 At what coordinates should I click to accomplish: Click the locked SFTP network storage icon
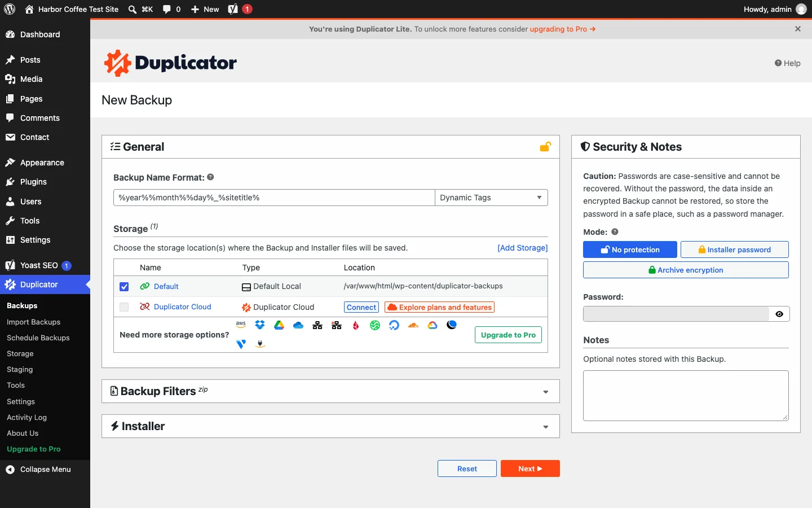(337, 325)
